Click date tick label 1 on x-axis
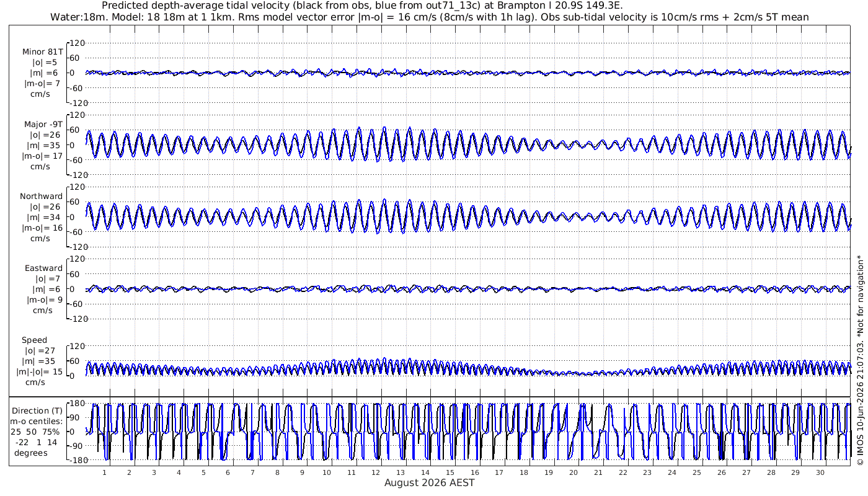868x496 pixels. pyautogui.click(x=105, y=472)
